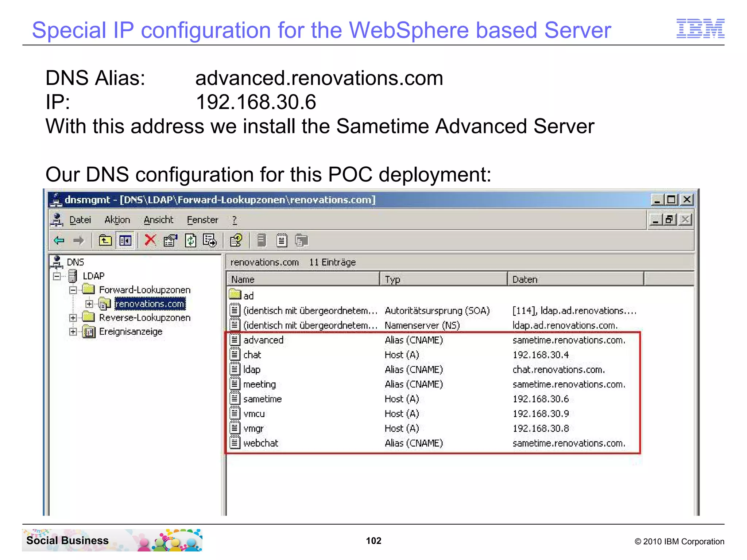This screenshot has height=560, width=747.
Task: Minimize the inner MDI child window
Action: click(x=655, y=220)
